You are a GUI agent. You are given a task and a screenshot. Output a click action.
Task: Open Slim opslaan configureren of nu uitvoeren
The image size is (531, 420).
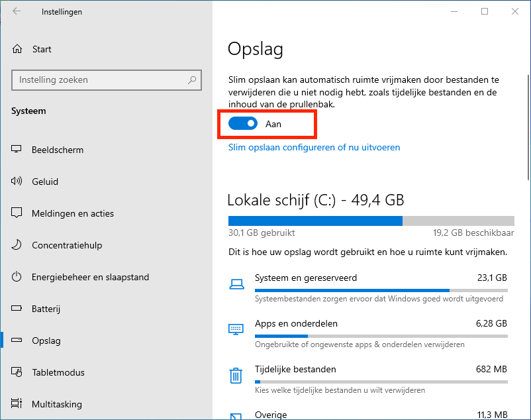(x=314, y=147)
